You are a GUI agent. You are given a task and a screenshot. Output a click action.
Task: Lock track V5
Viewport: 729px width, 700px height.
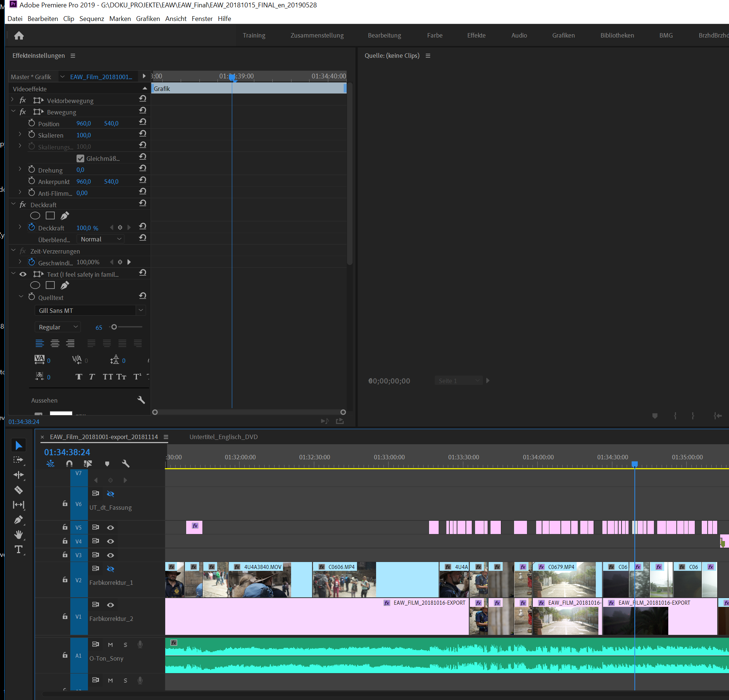tap(65, 527)
